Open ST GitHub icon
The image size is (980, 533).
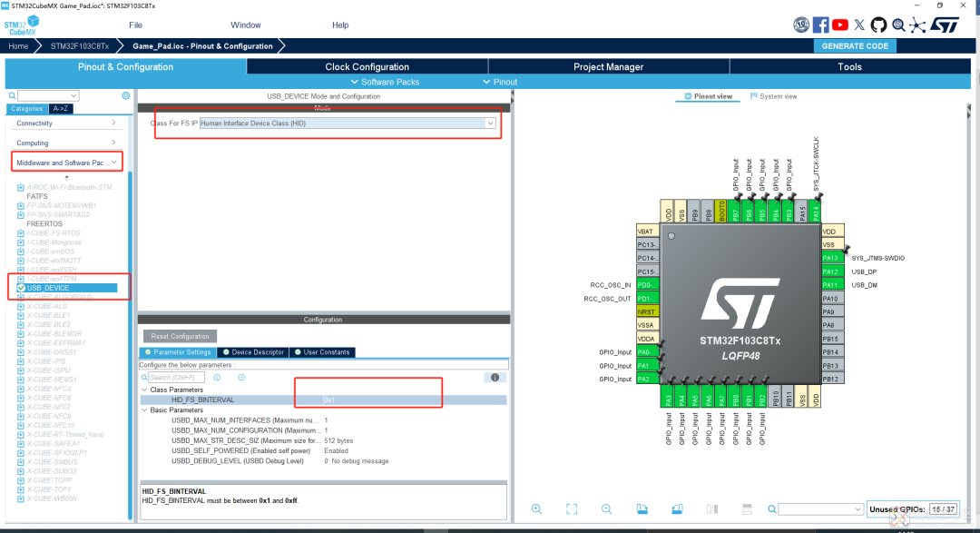click(x=878, y=25)
